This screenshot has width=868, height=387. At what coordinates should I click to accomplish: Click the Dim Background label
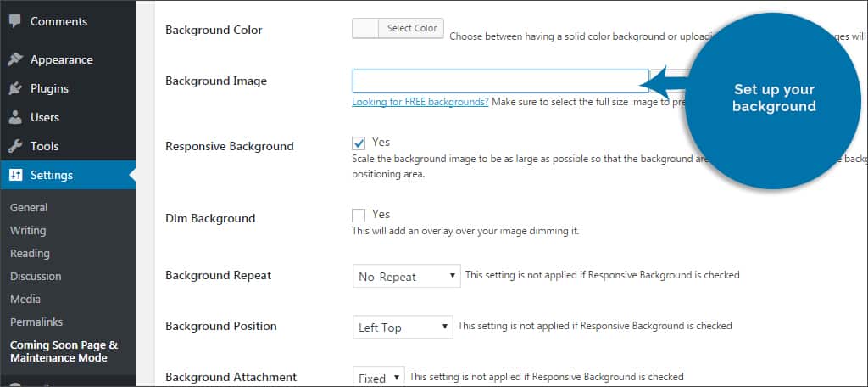coord(210,218)
